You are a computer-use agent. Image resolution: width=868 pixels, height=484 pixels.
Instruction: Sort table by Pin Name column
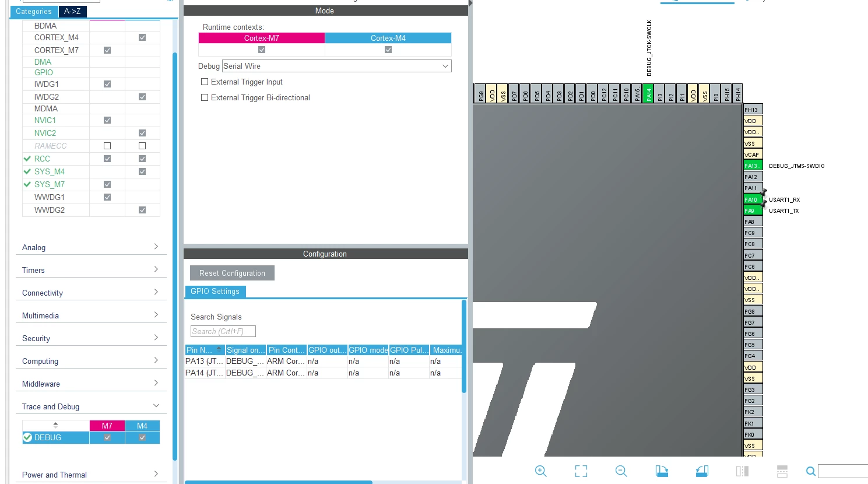205,350
